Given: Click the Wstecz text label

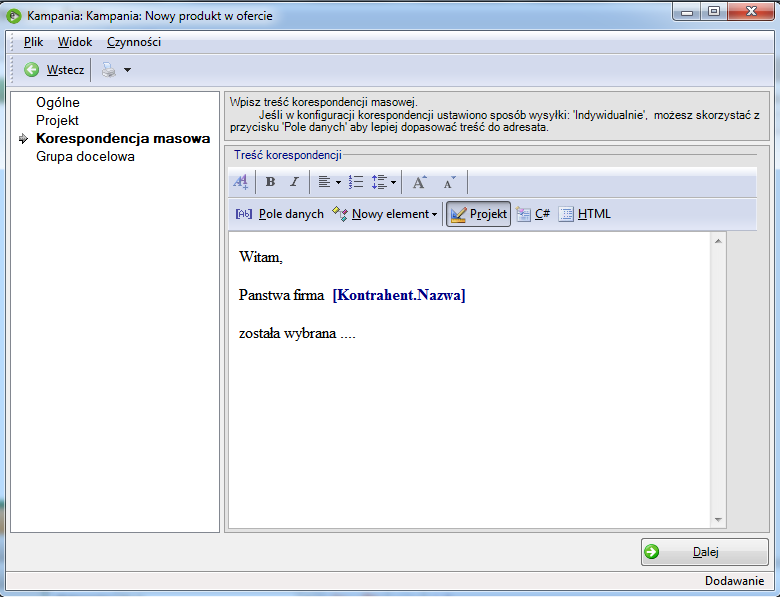Looking at the screenshot, I should coord(65,70).
